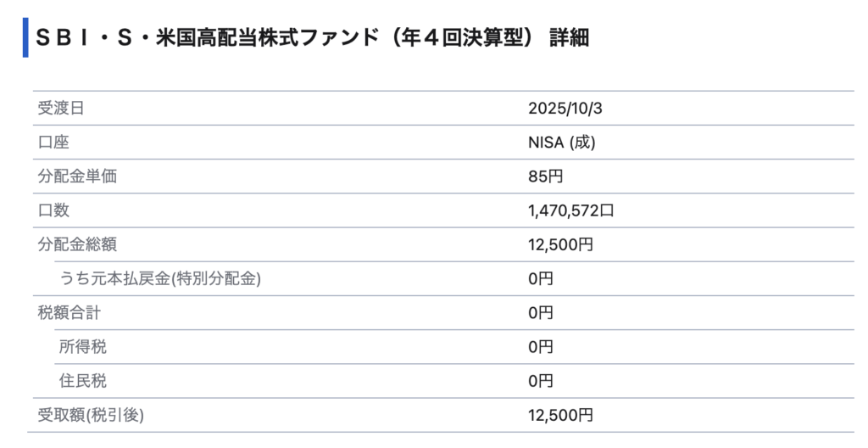The height and width of the screenshot is (448, 868).
Task: Click the うち元本払戻金(特別分配金) label
Action: coord(160,278)
